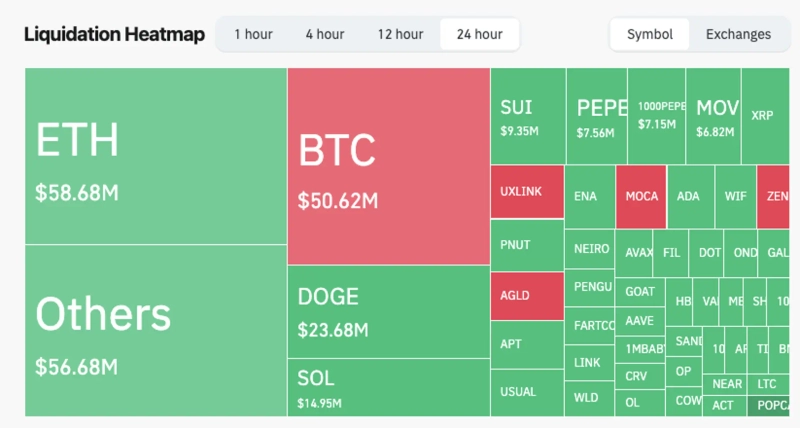
Task: Toggle heatmap view to Symbol
Action: (650, 34)
